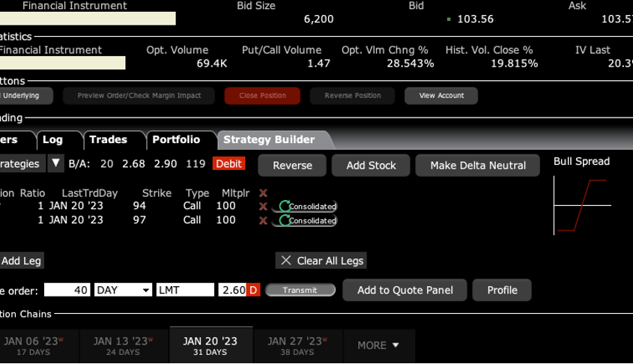The width and height of the screenshot is (633, 364).
Task: Toggle Consolidated routing for 97 Call leg
Action: (x=305, y=220)
